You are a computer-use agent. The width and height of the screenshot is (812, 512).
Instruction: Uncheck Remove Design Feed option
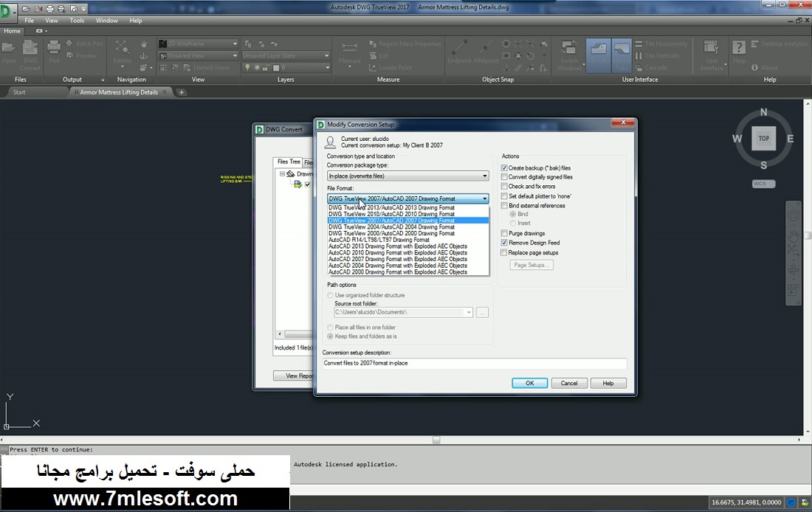[x=504, y=243]
